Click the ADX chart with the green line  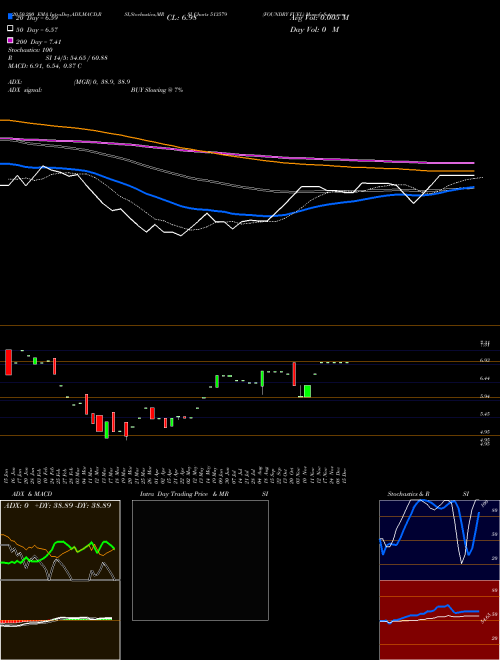tap(60, 540)
